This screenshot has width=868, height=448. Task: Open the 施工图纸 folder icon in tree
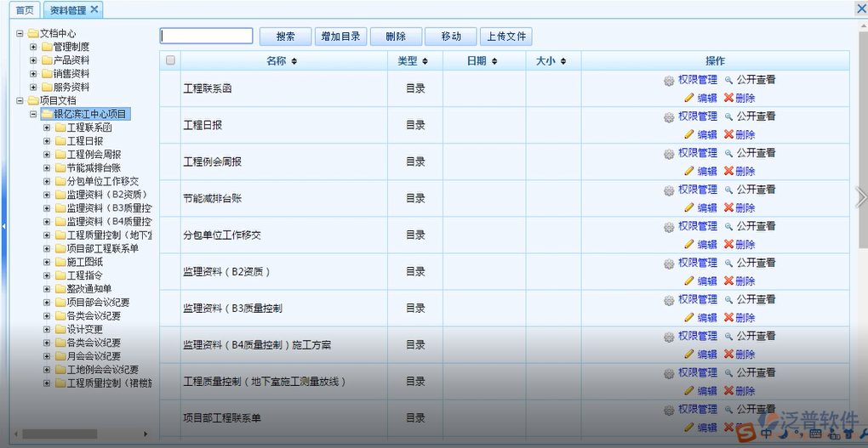(60, 262)
